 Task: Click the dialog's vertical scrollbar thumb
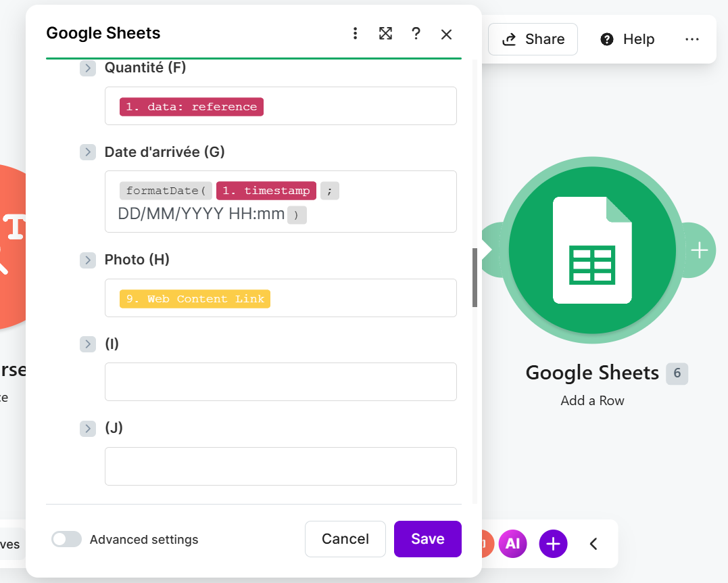(x=475, y=278)
